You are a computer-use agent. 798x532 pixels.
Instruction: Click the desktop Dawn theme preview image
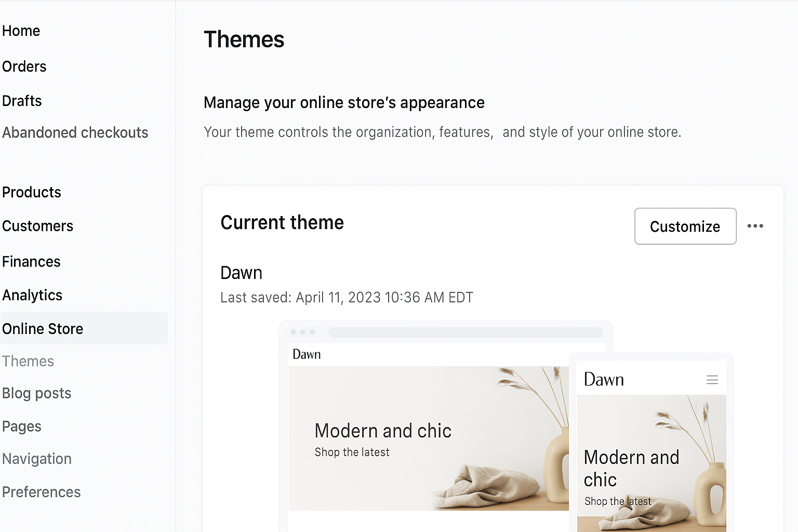pos(429,438)
